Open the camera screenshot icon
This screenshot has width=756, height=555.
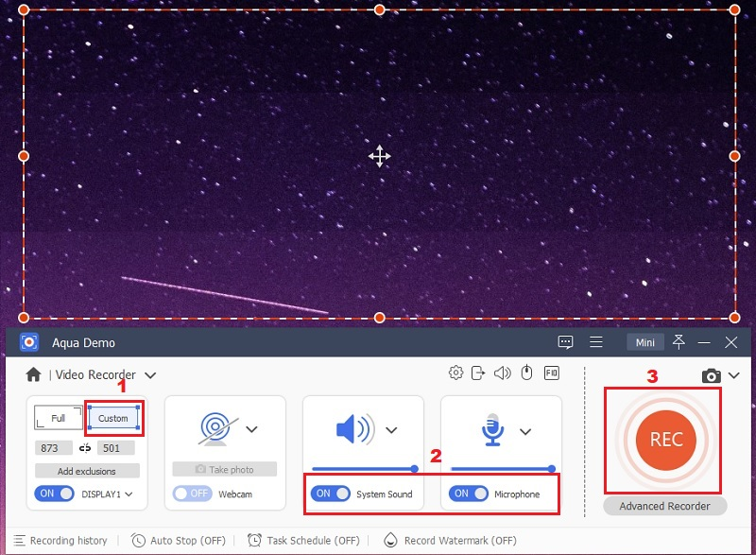[x=713, y=374]
